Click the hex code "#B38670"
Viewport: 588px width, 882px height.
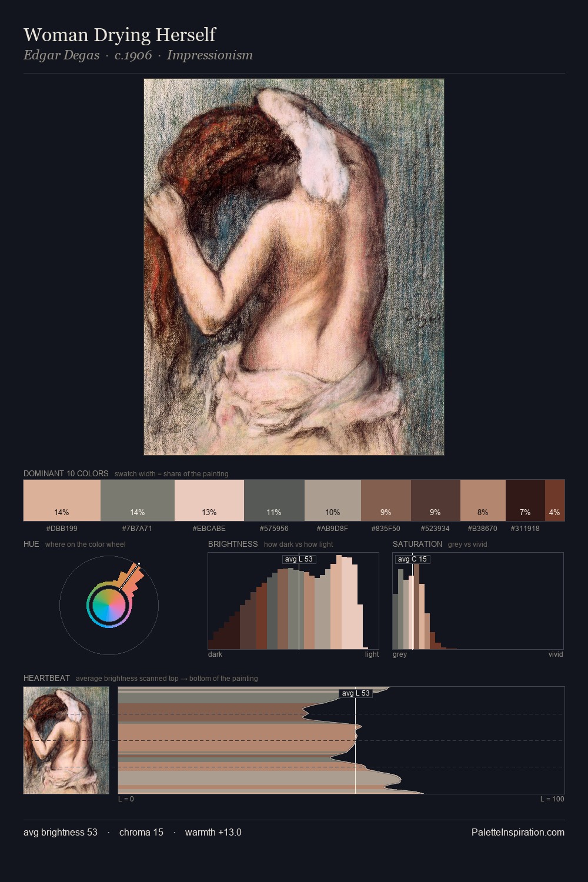tap(483, 529)
